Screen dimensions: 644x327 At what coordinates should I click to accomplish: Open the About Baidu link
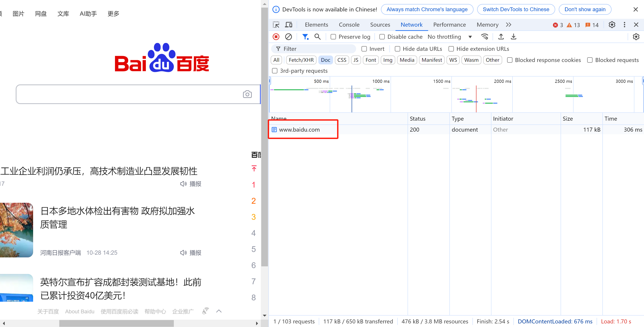pos(79,311)
